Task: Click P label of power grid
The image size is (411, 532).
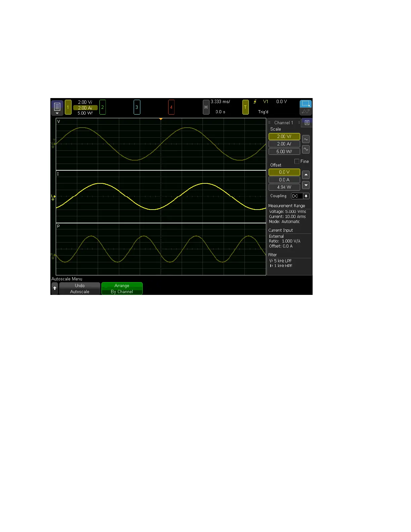Action: (58, 226)
